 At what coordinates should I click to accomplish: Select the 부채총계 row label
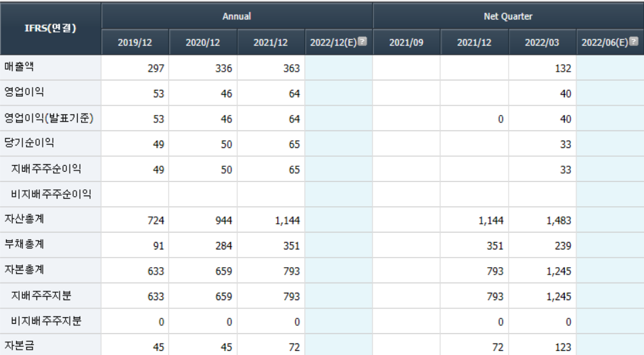coord(24,244)
